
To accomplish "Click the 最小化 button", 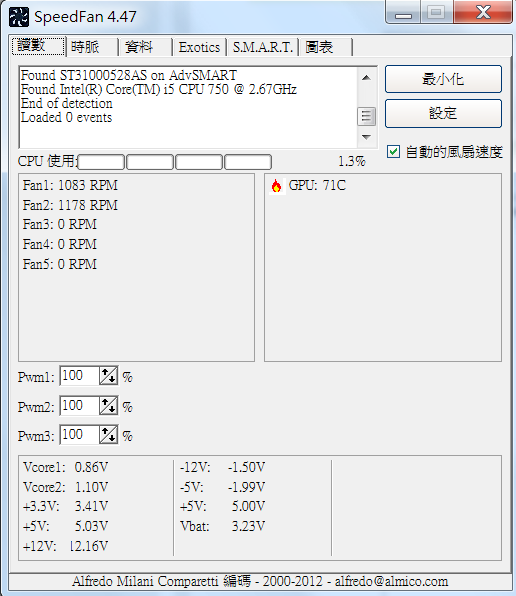I will click(x=443, y=79).
